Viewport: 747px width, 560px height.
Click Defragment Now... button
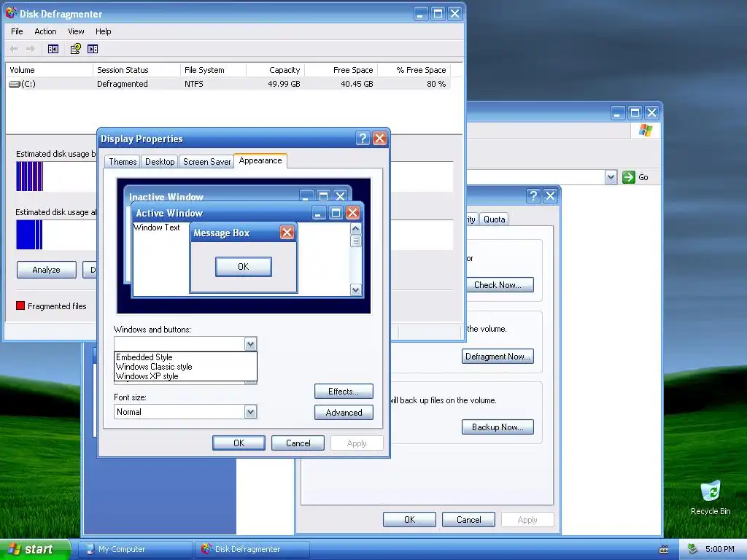click(x=498, y=356)
